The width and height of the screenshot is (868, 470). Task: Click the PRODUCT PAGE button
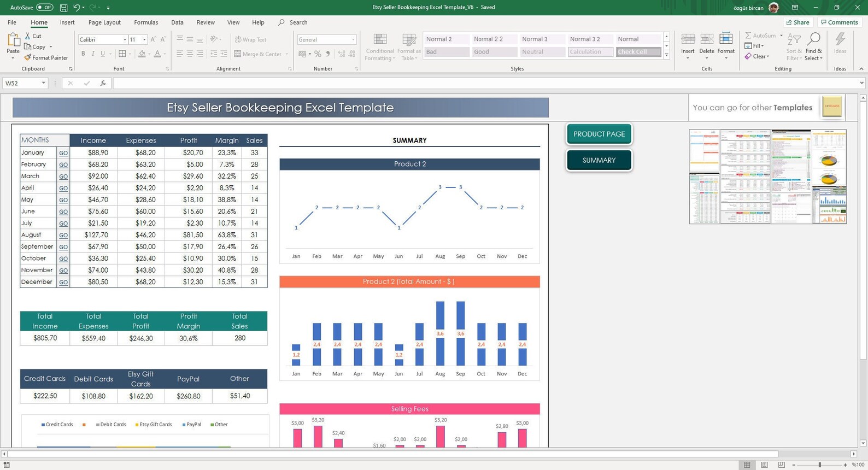[599, 134]
